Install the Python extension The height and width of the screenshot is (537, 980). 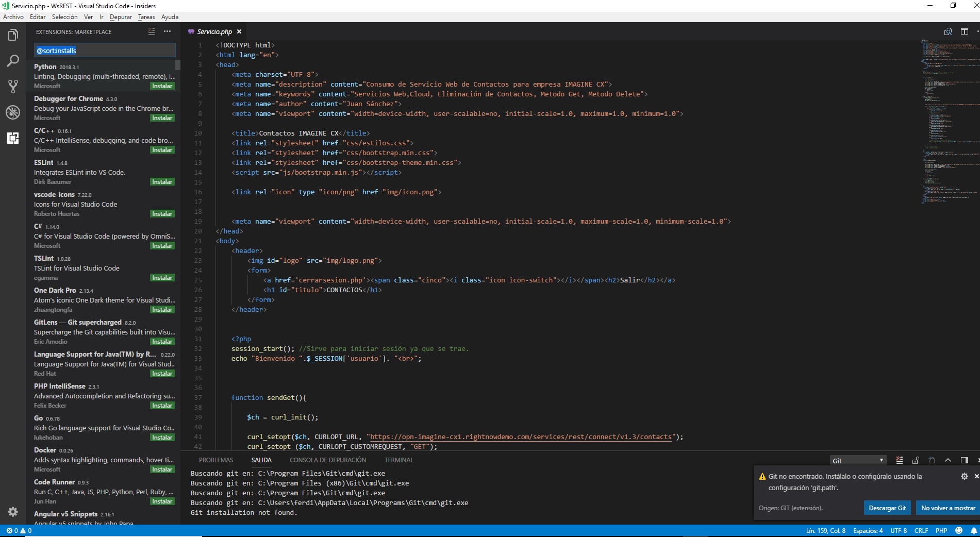162,86
